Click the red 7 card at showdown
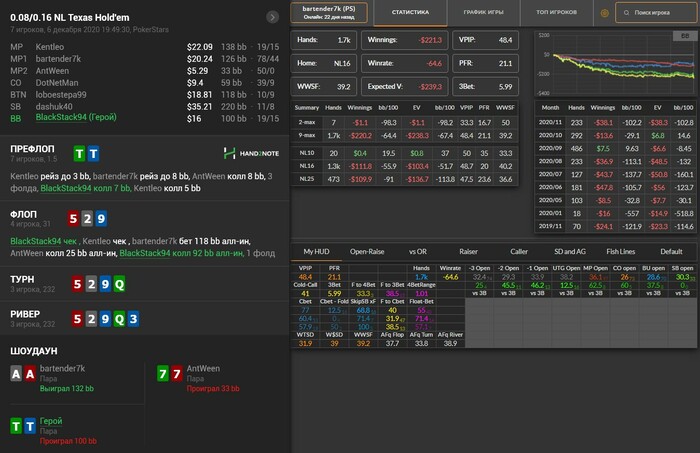The image size is (700, 453). click(177, 374)
